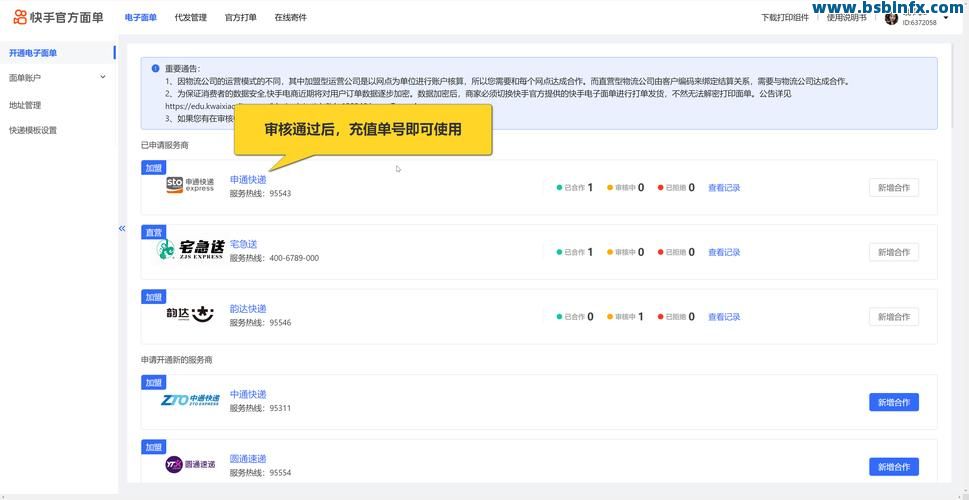969x500 pixels.
Task: Click the 圆通速递 YTO logo
Action: point(190,464)
